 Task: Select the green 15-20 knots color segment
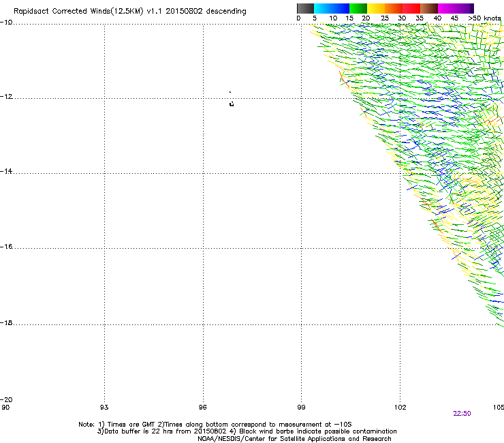[x=358, y=8]
